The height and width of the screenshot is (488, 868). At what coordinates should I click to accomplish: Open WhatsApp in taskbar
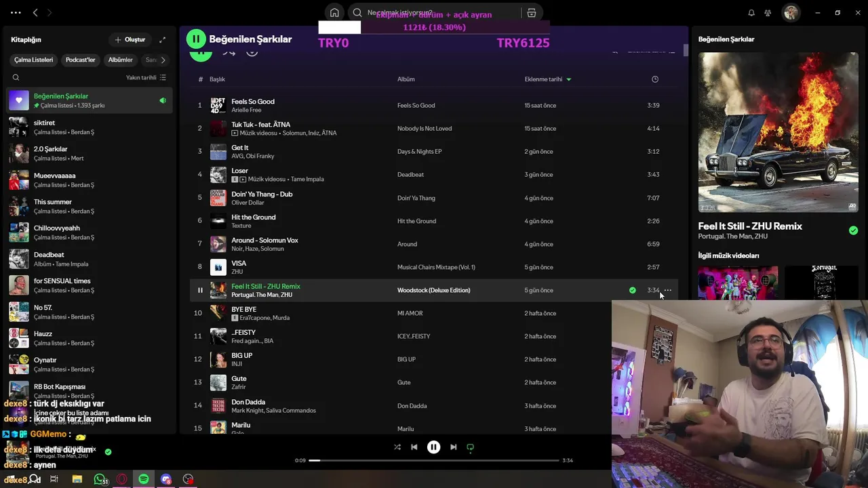(100, 479)
